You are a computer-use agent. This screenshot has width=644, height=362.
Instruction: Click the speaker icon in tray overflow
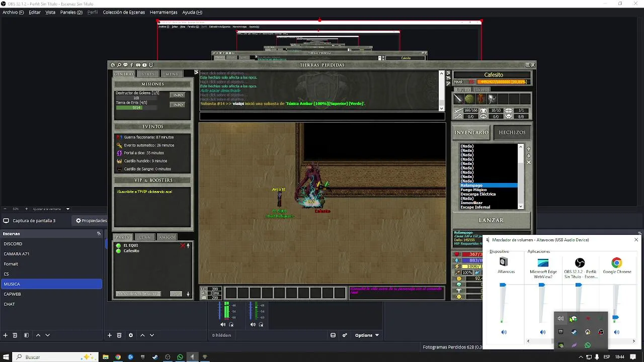561,318
